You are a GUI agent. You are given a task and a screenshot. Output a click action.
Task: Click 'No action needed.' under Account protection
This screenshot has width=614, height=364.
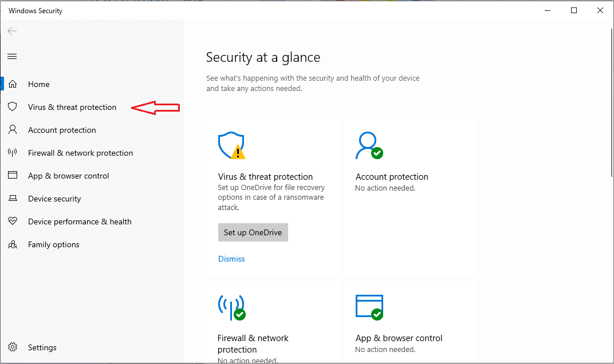click(x=385, y=188)
